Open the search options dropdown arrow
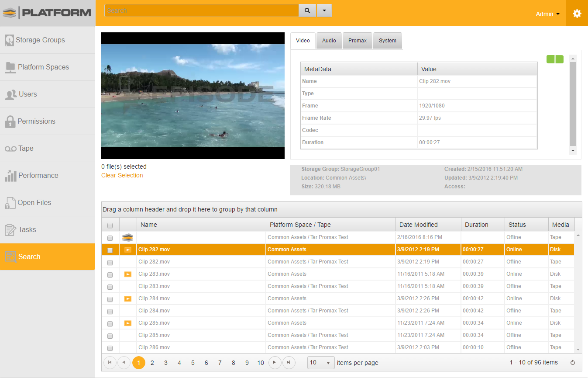The height and width of the screenshot is (378, 588). click(x=324, y=10)
